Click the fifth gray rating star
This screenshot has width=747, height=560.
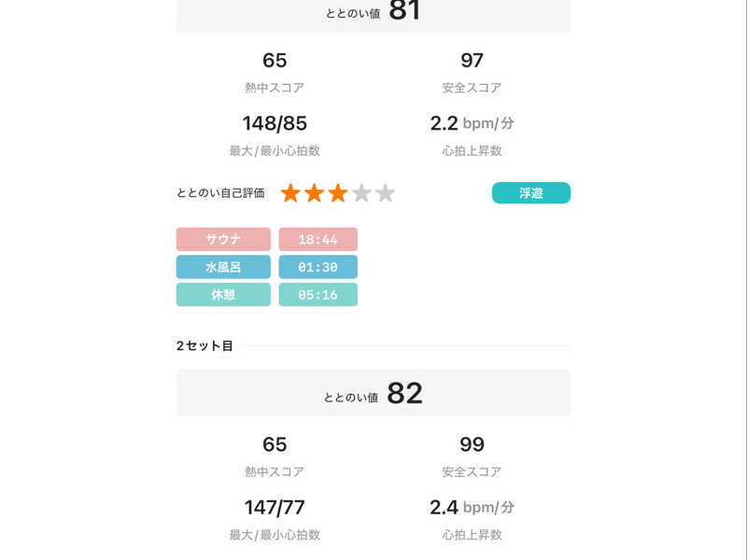coord(385,193)
